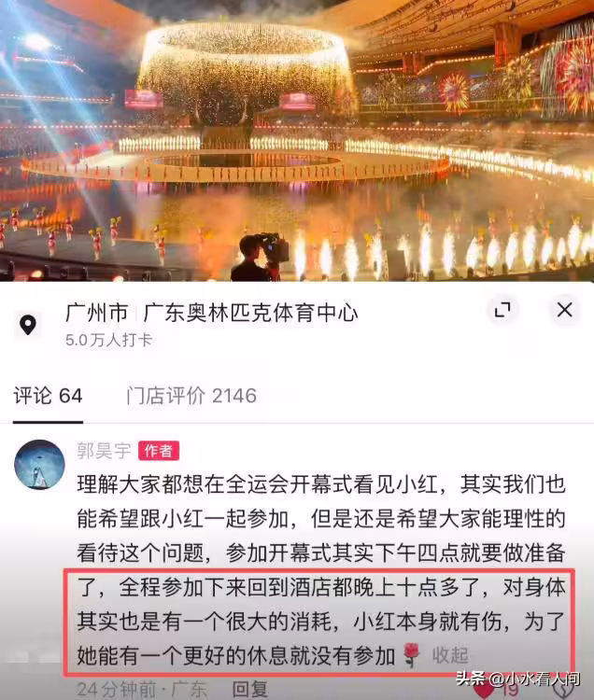Close the comments panel with X
This screenshot has height=700, width=594.
pos(564,309)
